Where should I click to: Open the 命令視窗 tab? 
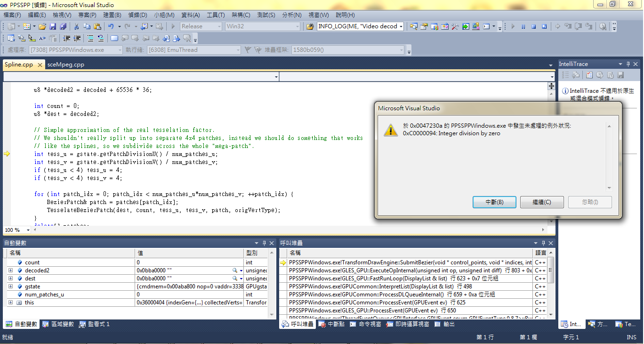pyautogui.click(x=365, y=324)
